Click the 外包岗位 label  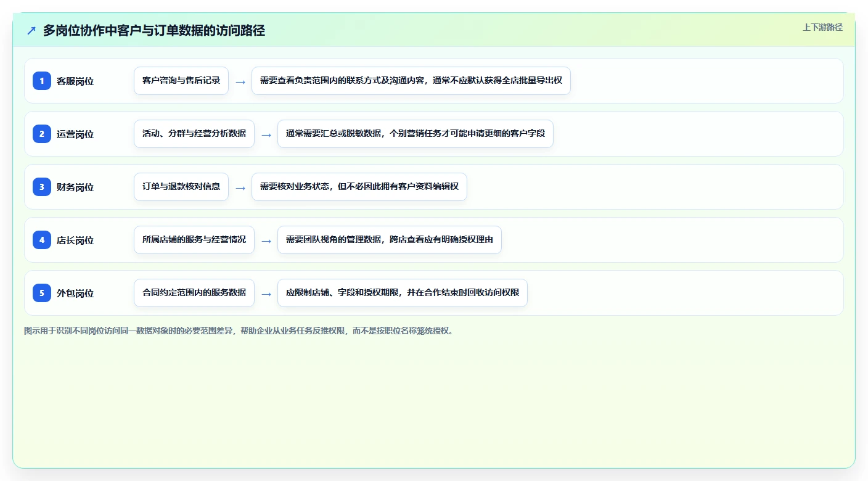click(x=75, y=293)
